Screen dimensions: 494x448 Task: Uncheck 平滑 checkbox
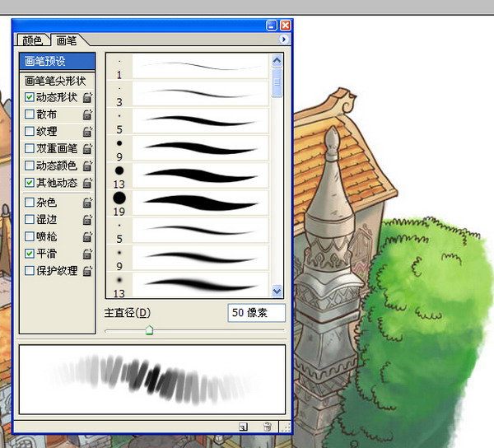(30, 254)
